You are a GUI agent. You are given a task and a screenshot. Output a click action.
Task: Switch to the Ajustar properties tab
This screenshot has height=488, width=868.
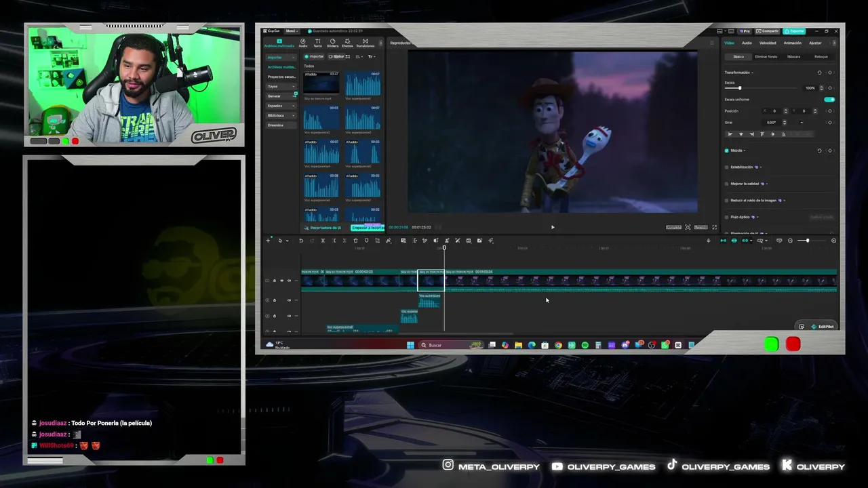pos(815,43)
